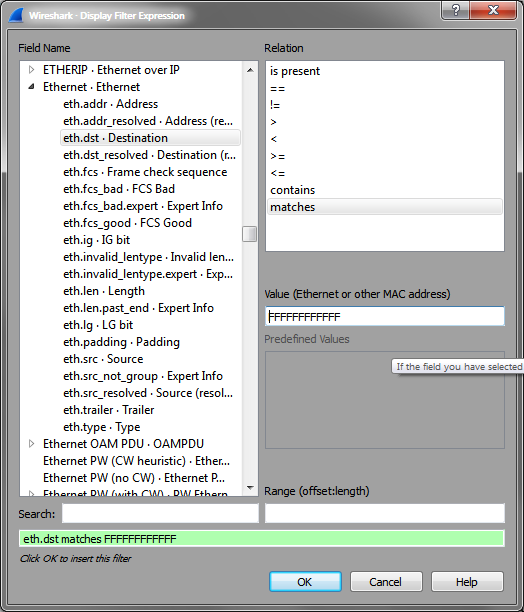
Task: Click the Cancel button
Action: coord(386,582)
